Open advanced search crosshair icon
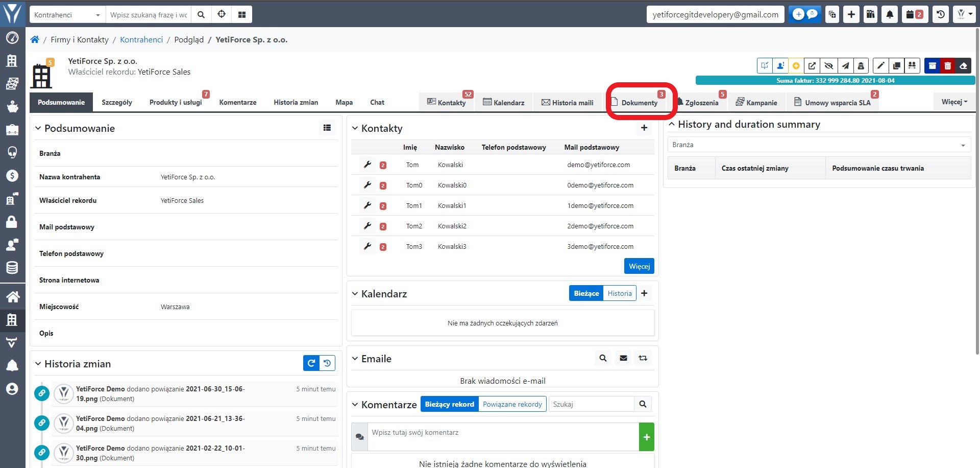Screen dimensions: 980x468 [222, 15]
